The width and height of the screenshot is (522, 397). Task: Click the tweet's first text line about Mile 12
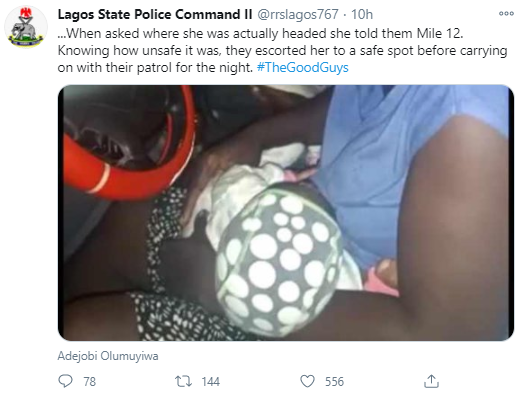(260, 34)
